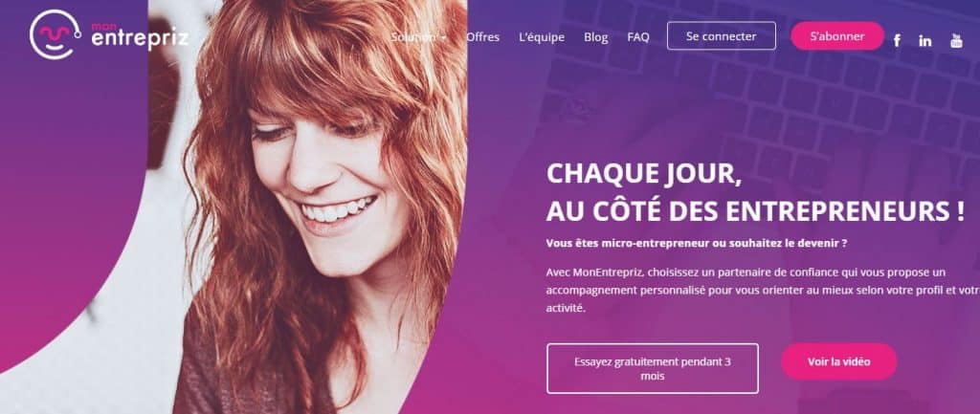This screenshot has width=980, height=414.
Task: Click the micro-entrepreneur question subtitle
Action: click(697, 244)
